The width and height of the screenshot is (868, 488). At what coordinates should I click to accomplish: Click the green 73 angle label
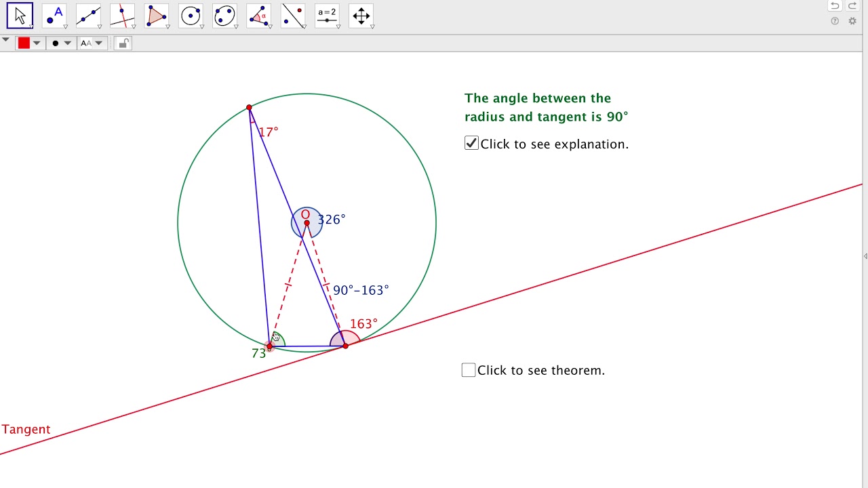pos(258,353)
